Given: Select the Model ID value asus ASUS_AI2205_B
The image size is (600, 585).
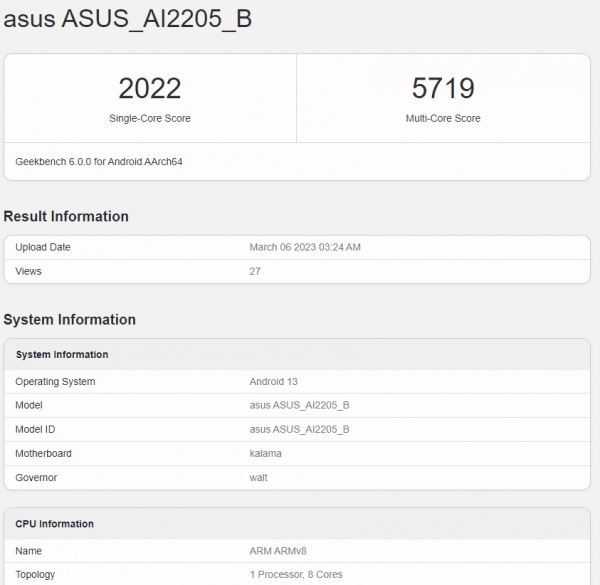Looking at the screenshot, I should tap(299, 429).
